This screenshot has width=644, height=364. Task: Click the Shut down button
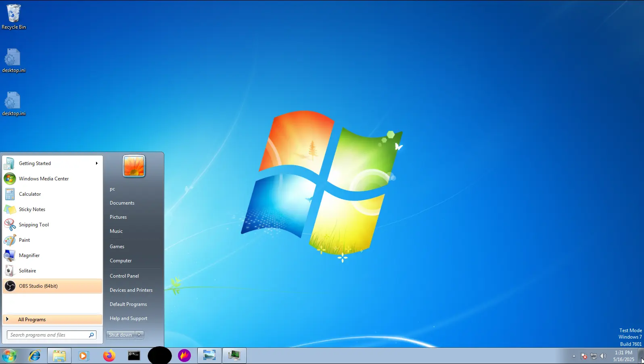click(120, 335)
